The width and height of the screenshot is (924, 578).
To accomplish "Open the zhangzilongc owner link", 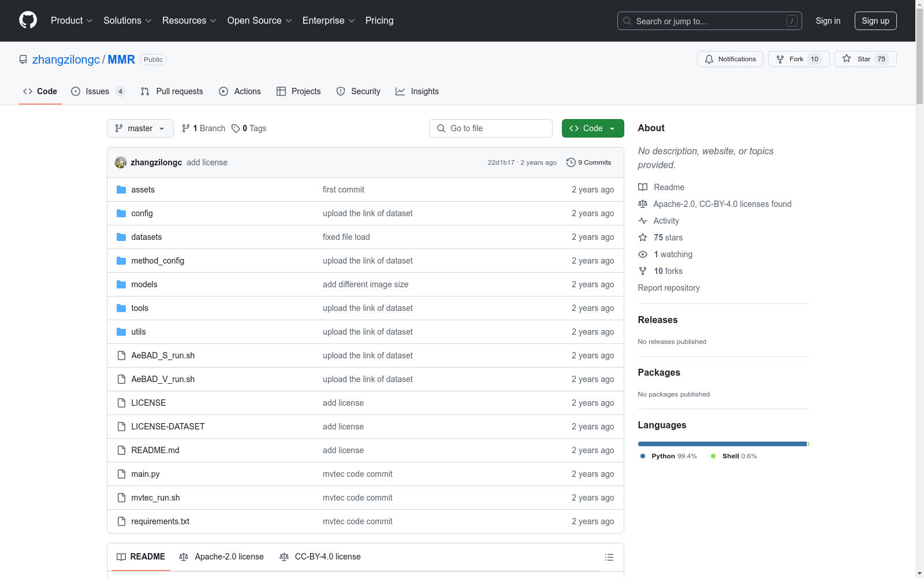I will [x=66, y=60].
